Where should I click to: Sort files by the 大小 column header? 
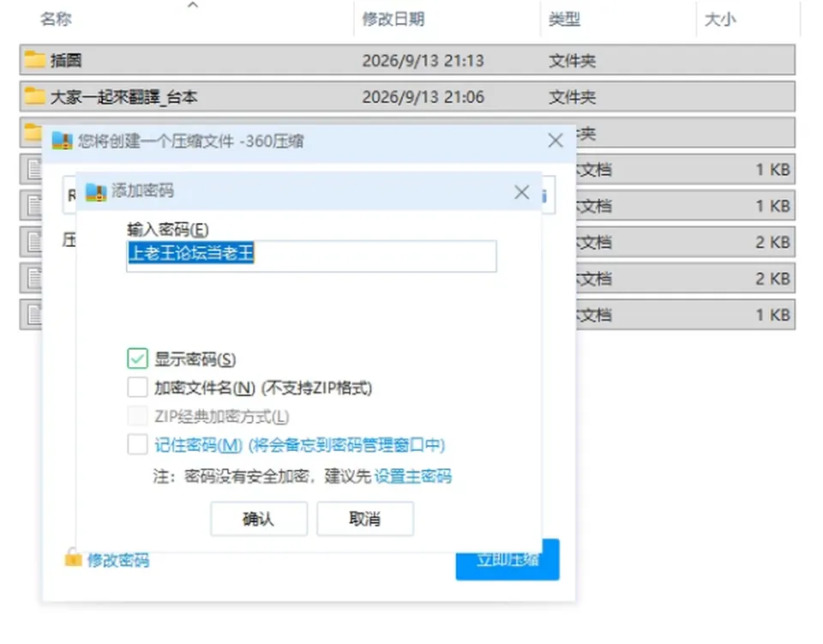(x=720, y=20)
